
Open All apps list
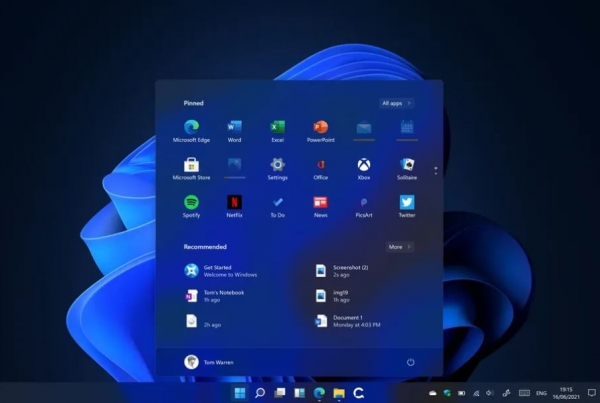(x=396, y=103)
